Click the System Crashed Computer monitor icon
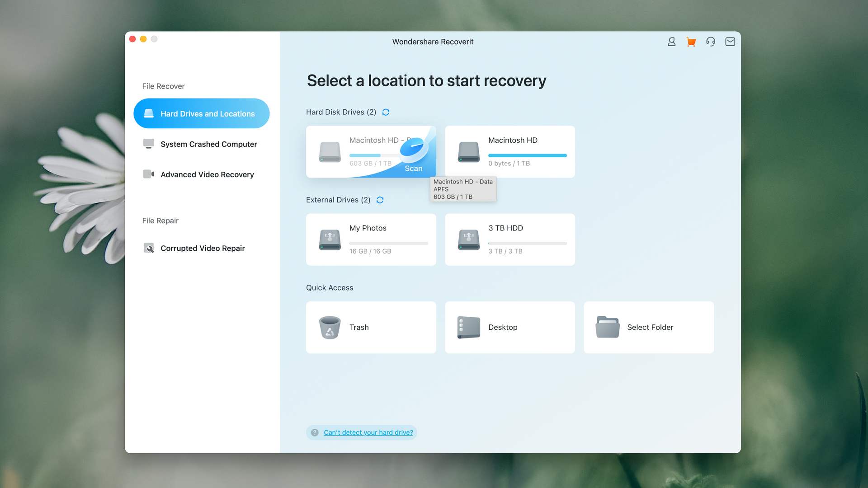The height and width of the screenshot is (488, 868). coord(149,144)
